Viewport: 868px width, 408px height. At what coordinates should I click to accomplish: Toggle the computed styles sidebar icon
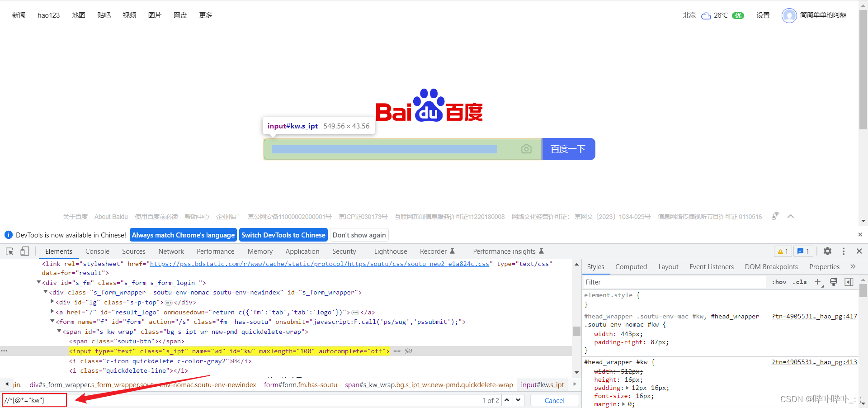849,282
